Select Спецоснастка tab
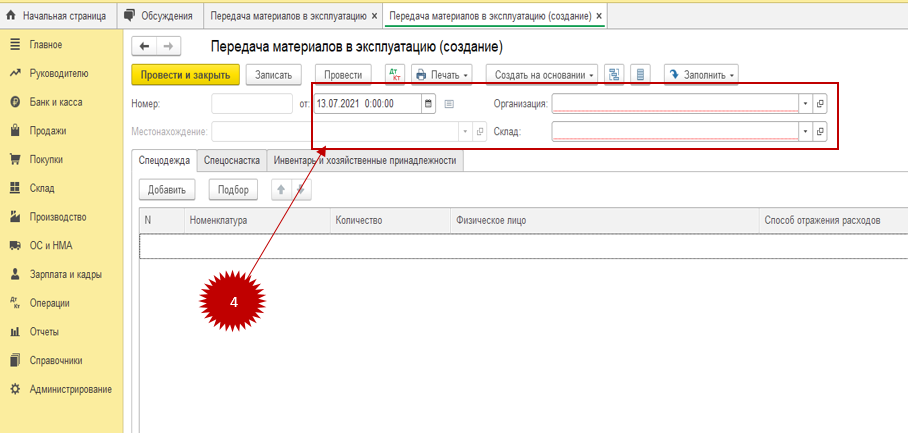 click(x=232, y=161)
